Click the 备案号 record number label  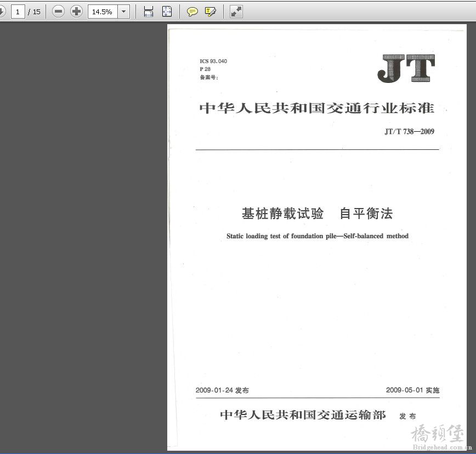tap(209, 77)
